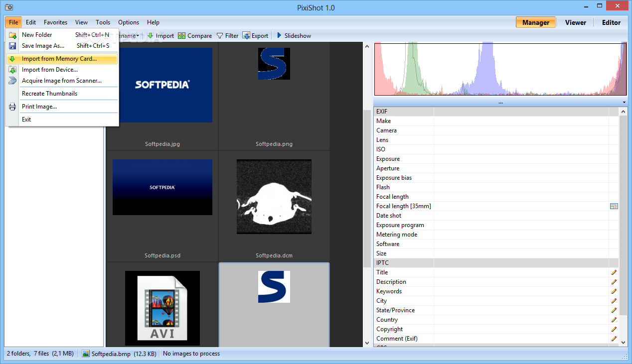The height and width of the screenshot is (364, 632).
Task: Click the Exposure program row
Action: (x=496, y=225)
